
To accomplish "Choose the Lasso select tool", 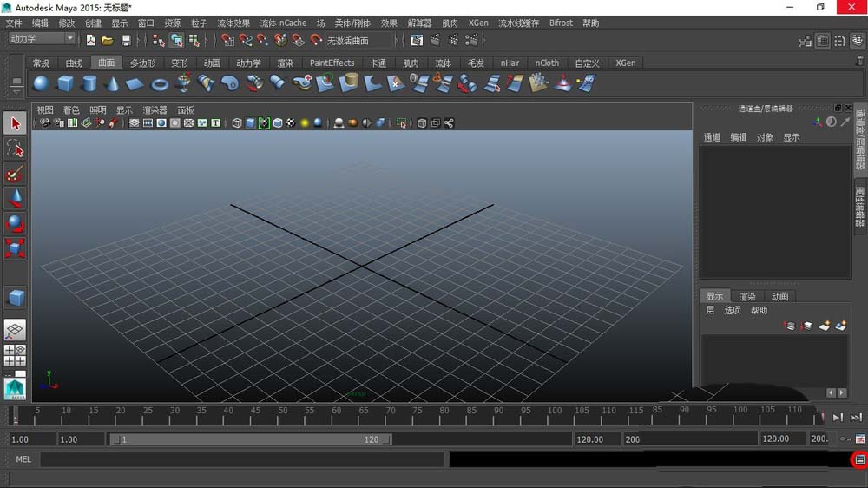I will 16,148.
